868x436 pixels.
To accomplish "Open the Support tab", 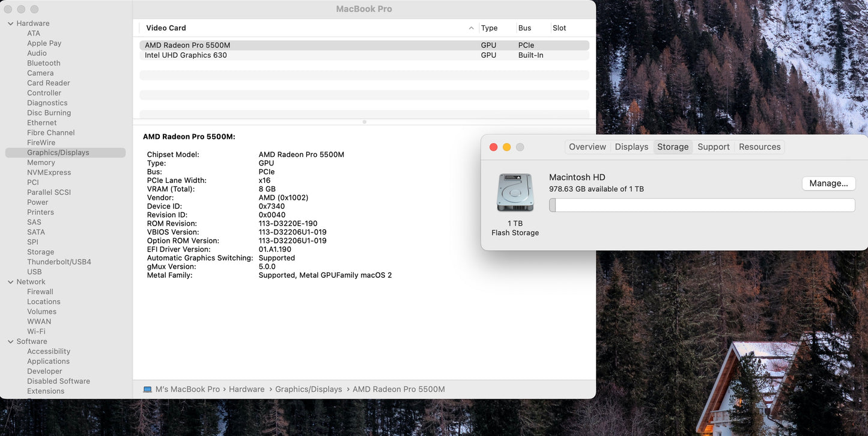I will coord(713,147).
